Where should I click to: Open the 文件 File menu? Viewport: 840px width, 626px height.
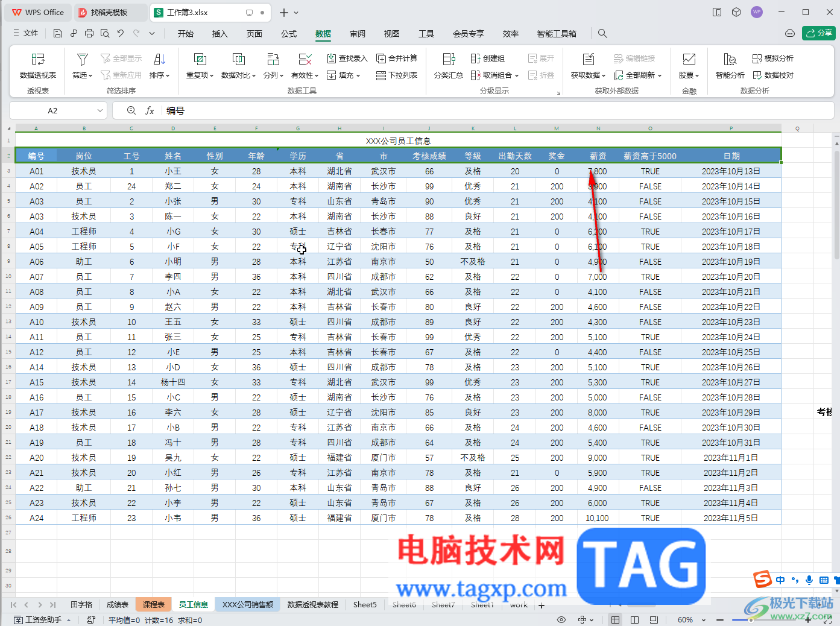point(26,33)
